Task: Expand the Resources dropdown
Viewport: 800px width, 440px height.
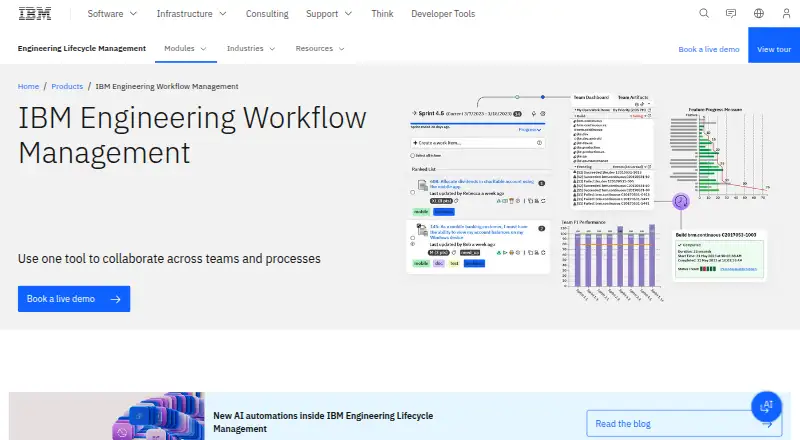Action: tap(320, 48)
